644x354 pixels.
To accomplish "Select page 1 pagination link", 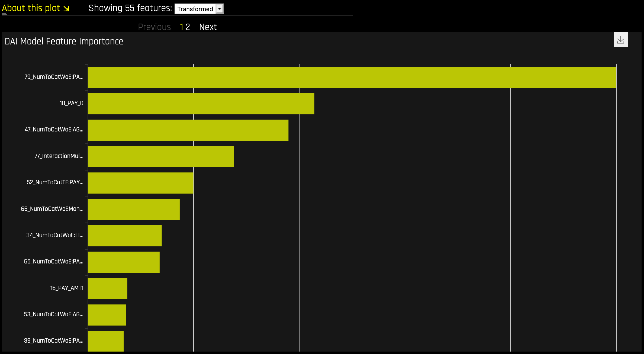I will [x=182, y=27].
